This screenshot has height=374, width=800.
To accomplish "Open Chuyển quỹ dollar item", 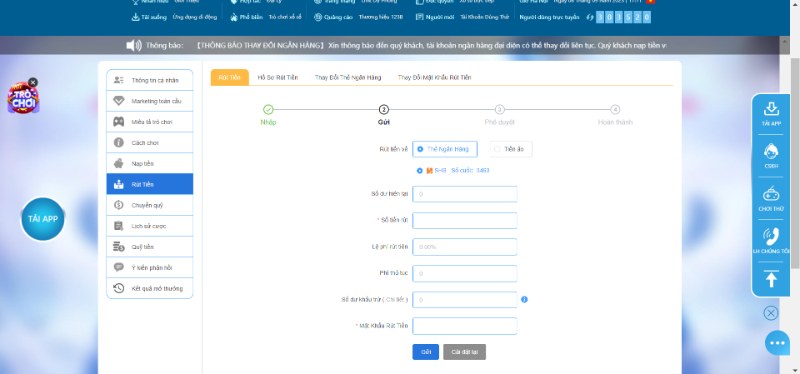I will coord(149,205).
